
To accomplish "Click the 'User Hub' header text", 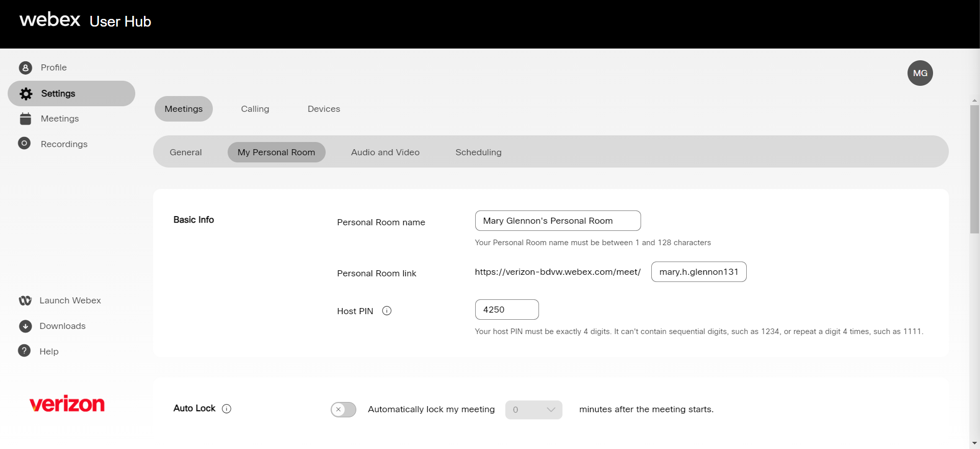I will pyautogui.click(x=120, y=21).
